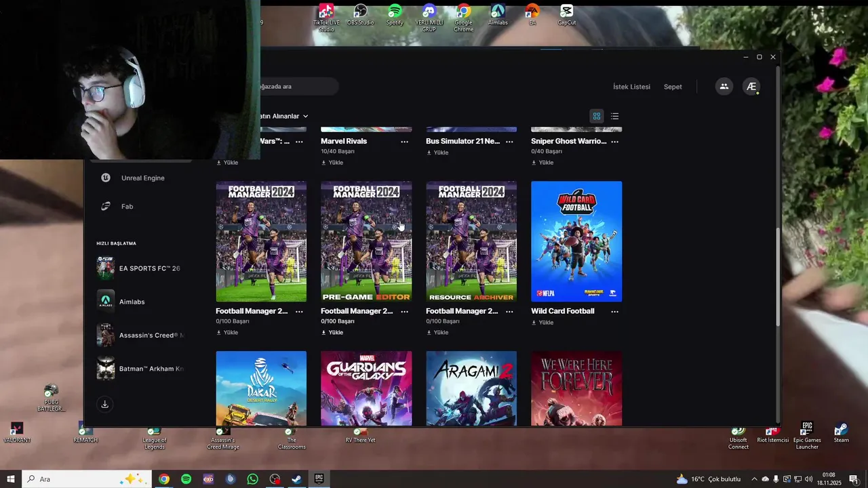Screen dimensions: 868x488
Task: Open VALORANT desktop shortcut
Action: click(x=17, y=433)
